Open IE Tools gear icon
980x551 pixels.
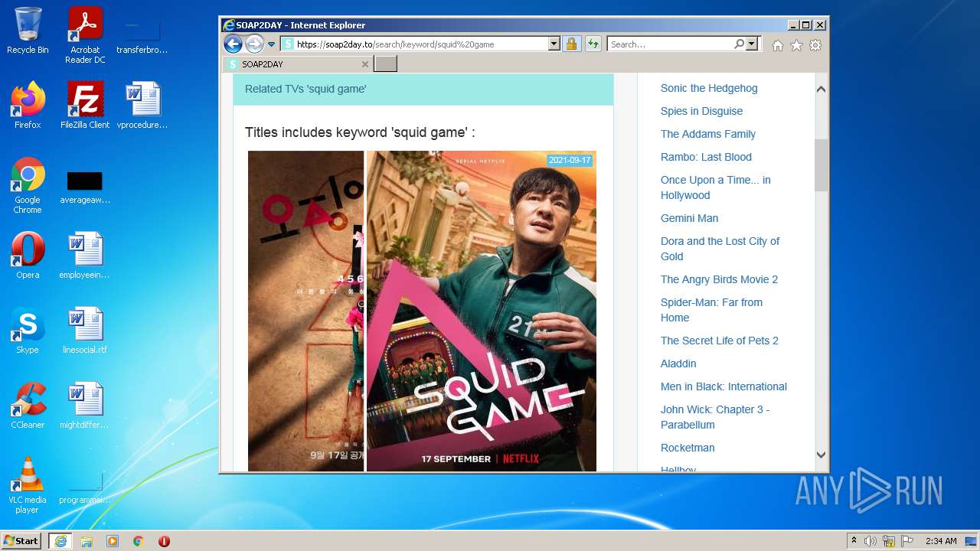click(815, 45)
